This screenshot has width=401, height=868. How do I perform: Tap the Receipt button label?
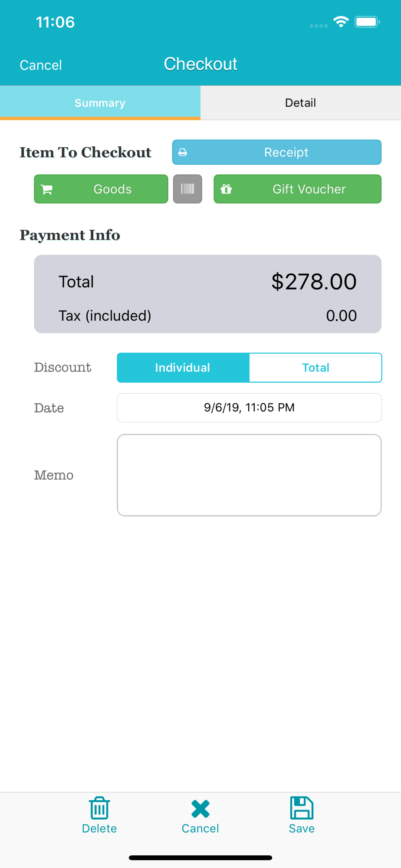286,152
